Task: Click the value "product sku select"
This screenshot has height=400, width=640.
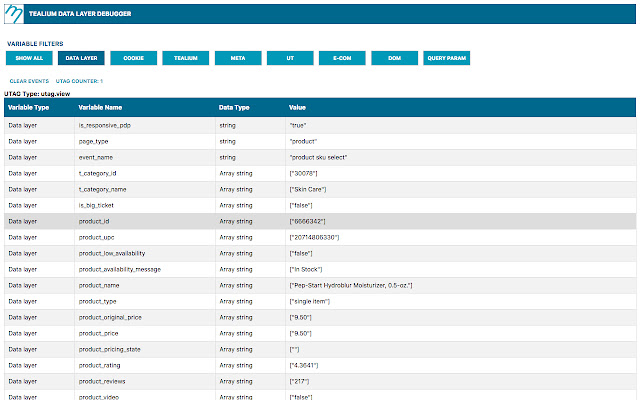Action: pos(318,157)
